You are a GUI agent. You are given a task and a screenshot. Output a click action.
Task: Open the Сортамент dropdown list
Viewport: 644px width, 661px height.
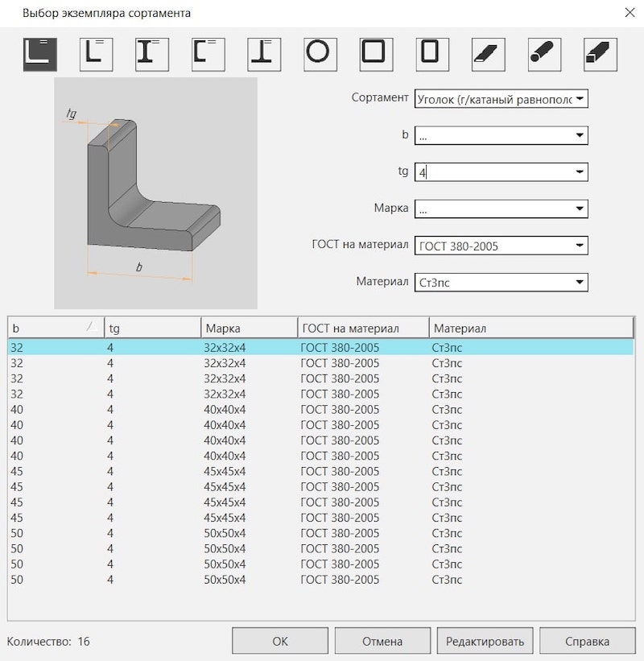(x=580, y=99)
